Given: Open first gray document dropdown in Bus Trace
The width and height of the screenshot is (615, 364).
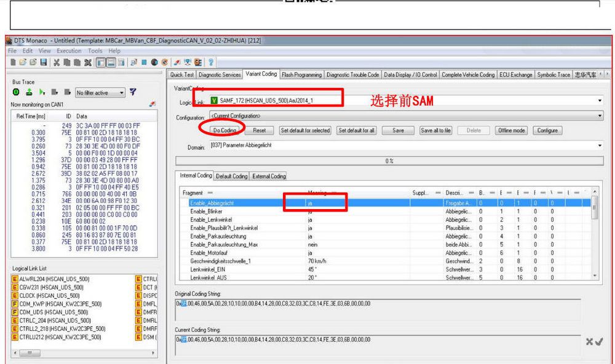Looking at the screenshot, I should pyautogui.click(x=55, y=92).
